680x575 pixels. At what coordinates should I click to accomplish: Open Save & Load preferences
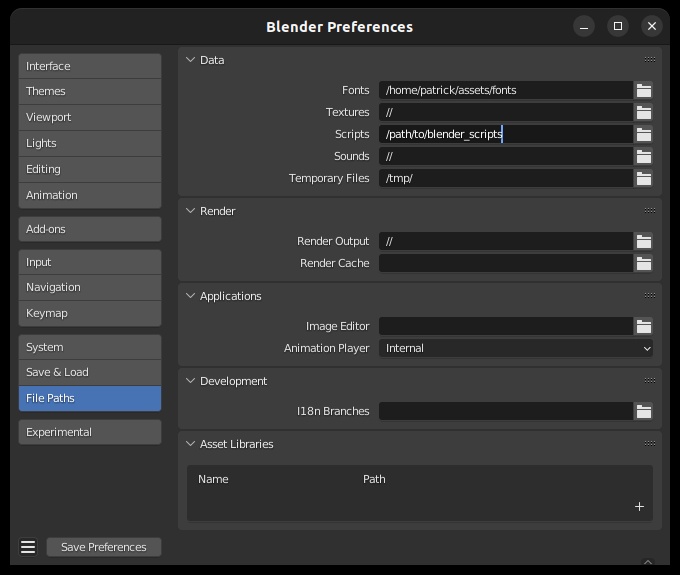90,372
